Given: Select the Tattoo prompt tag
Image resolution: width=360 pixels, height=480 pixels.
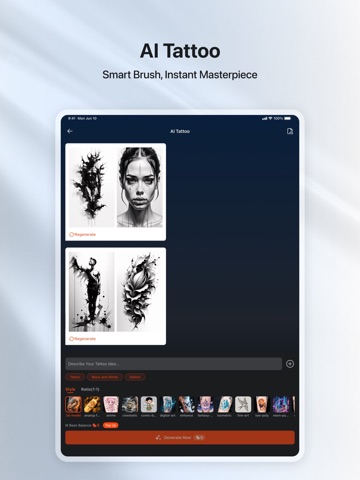Looking at the screenshot, I should [75, 377].
